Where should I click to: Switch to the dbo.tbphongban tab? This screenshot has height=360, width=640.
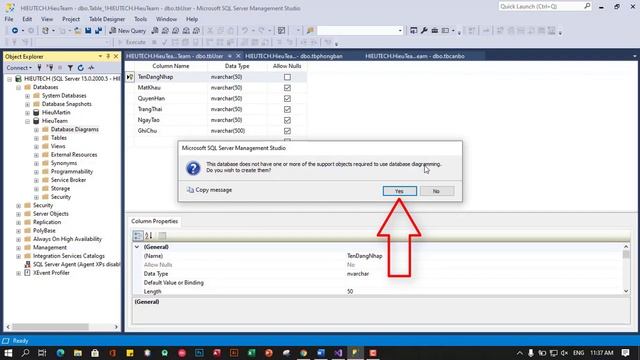[294, 56]
